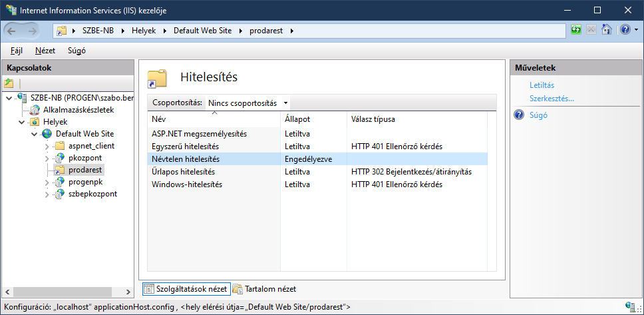Switch to Tartalom nézet tab
Screen dimensions: 644x315
[264, 289]
